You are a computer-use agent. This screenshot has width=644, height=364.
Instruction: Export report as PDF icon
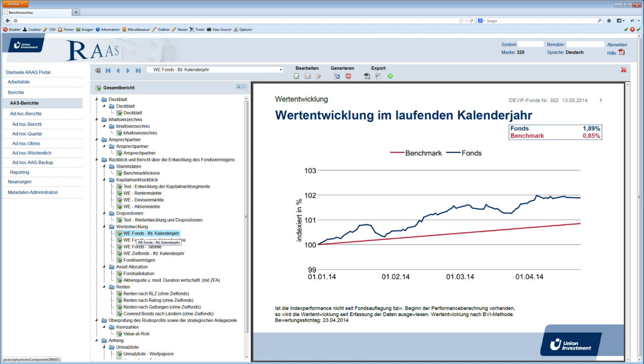coord(367,76)
